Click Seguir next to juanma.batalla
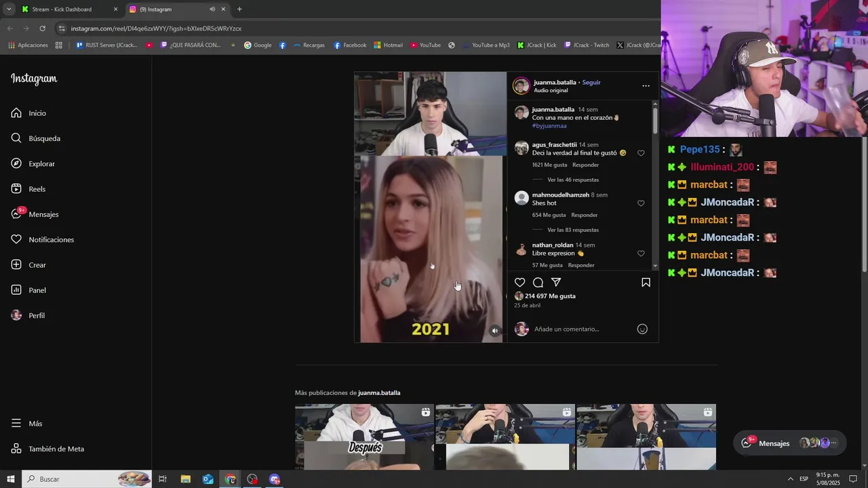The width and height of the screenshot is (868, 488). (591, 83)
